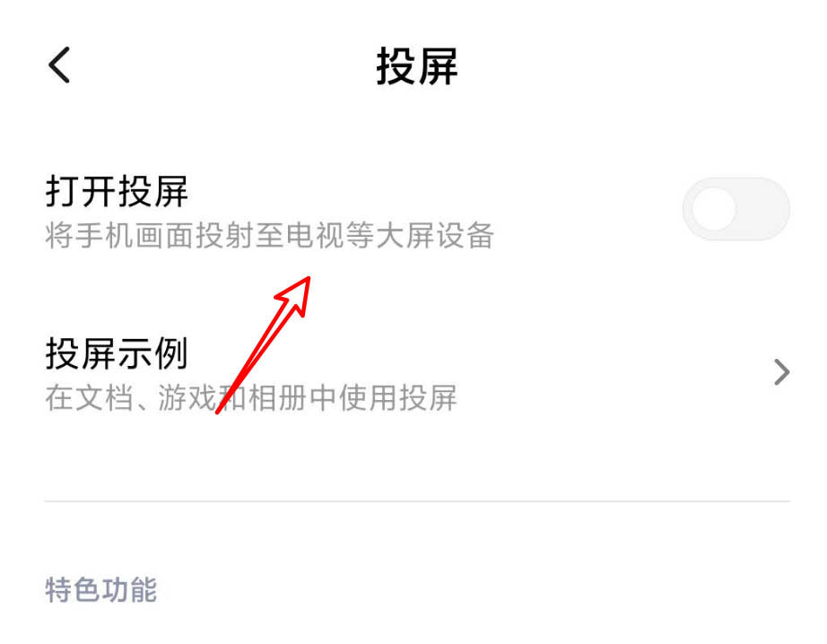This screenshot has height=644, width=827.
Task: Tap the 投屏 page title
Action: click(417, 66)
